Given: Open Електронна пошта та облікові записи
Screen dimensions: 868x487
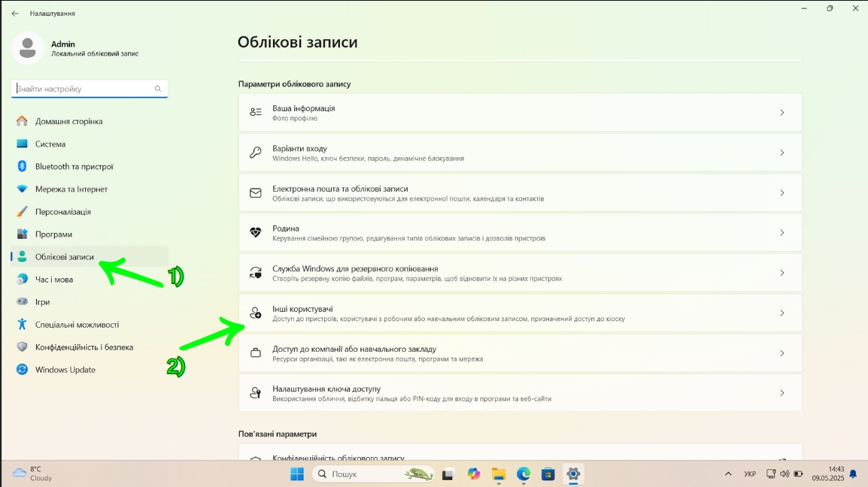Looking at the screenshot, I should [x=519, y=193].
